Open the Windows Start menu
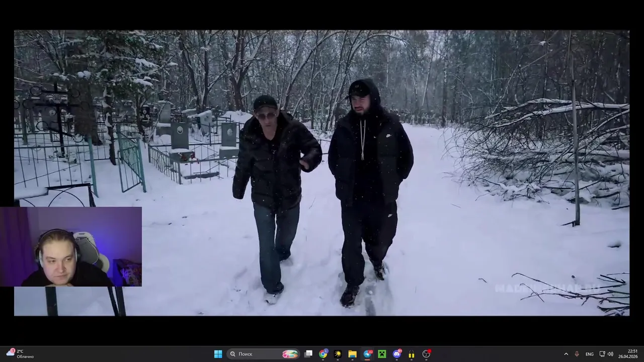This screenshot has height=362, width=644. (x=218, y=354)
